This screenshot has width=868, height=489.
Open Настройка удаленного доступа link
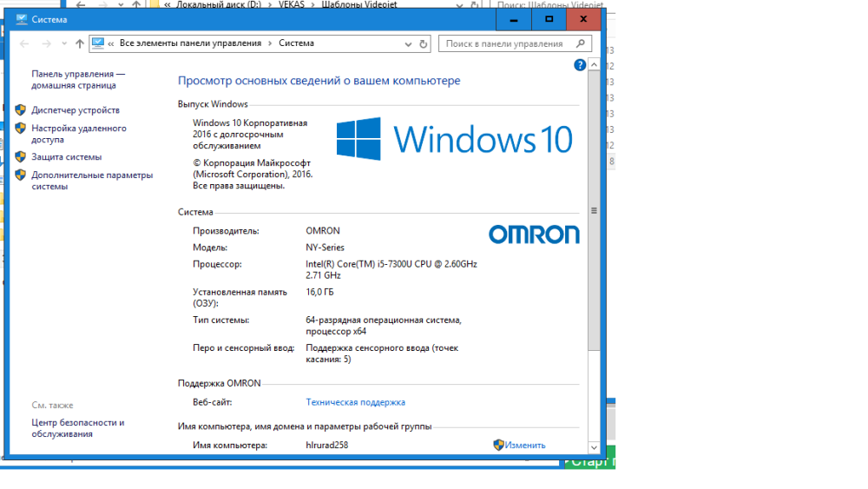click(79, 134)
